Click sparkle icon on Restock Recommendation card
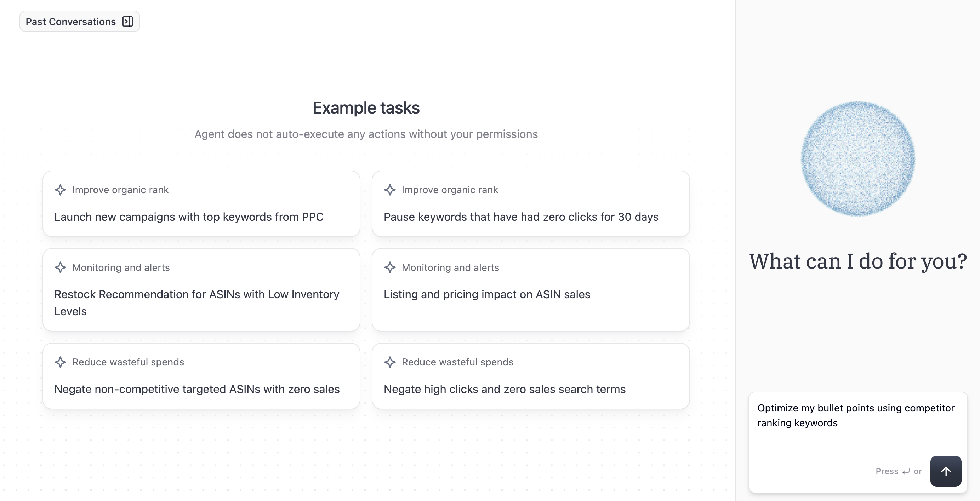Viewport: 980px width, 501px height. [61, 267]
